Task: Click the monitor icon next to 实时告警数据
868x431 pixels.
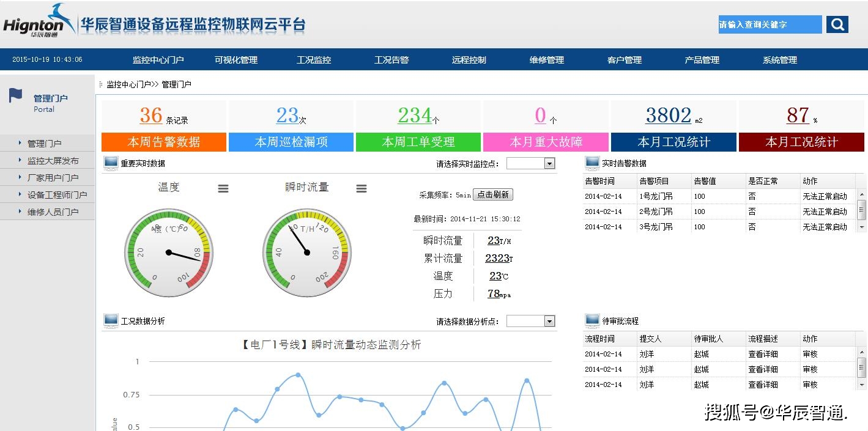Action: tap(592, 163)
